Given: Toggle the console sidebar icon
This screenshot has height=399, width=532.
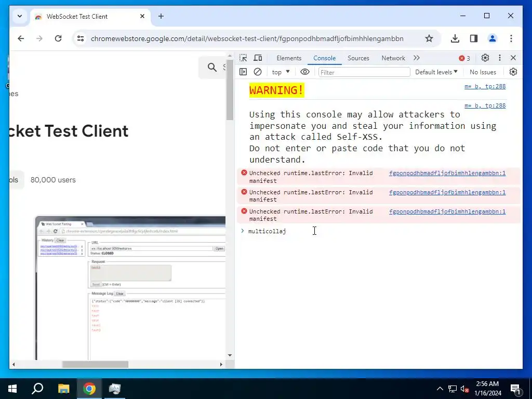Looking at the screenshot, I should point(243,72).
